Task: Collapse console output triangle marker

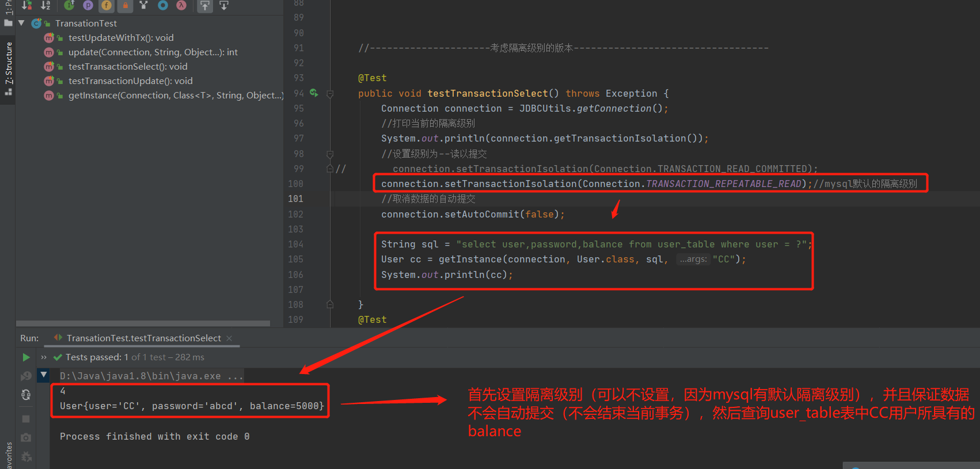Action: tap(44, 375)
